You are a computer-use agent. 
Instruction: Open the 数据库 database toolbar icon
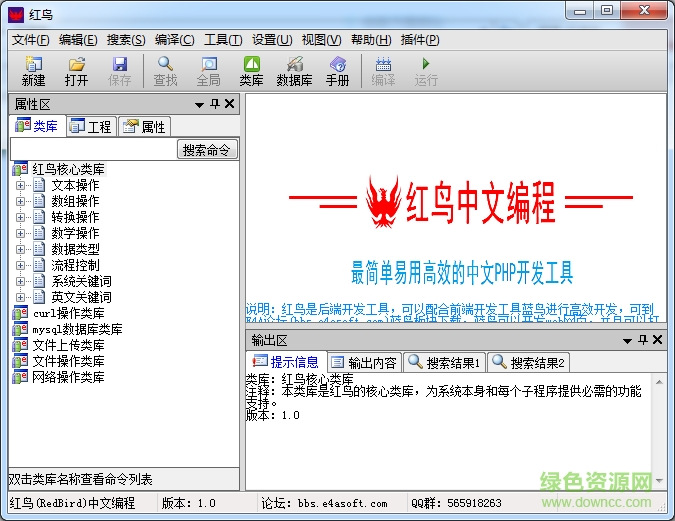click(294, 71)
